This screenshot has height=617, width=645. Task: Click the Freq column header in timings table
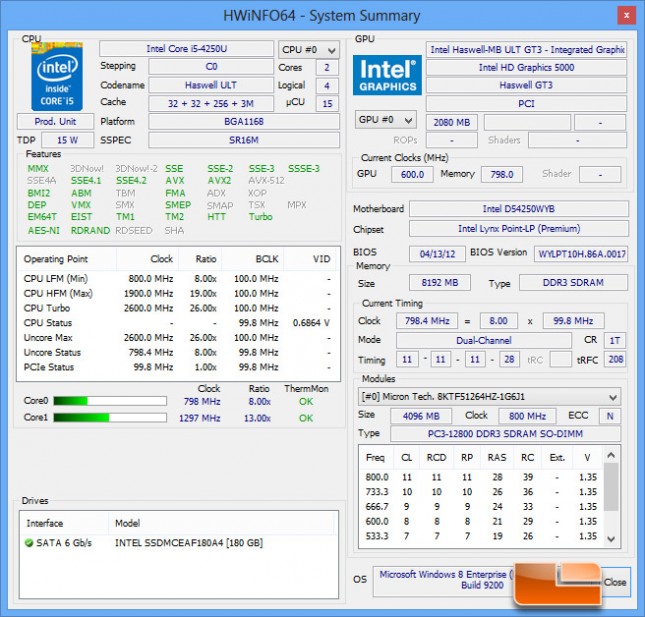(x=376, y=458)
